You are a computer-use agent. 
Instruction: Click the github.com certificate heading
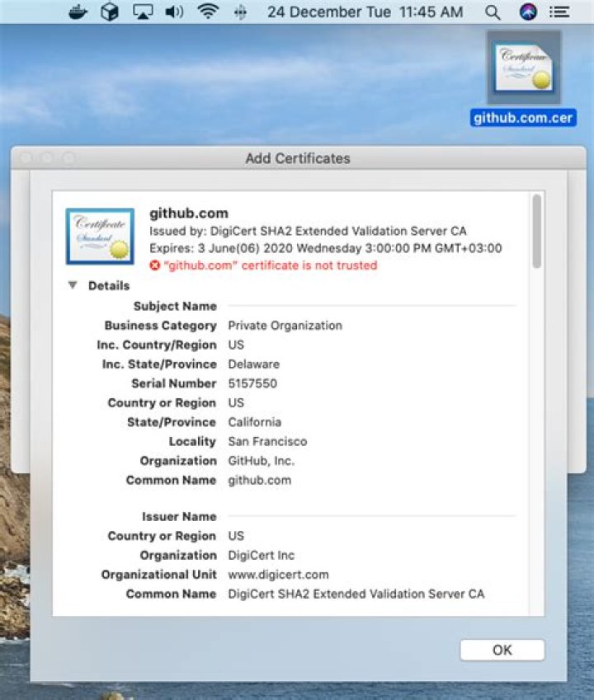click(189, 214)
